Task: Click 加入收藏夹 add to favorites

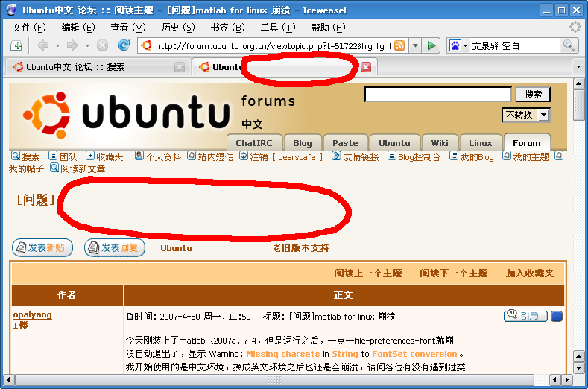Action: coord(530,273)
